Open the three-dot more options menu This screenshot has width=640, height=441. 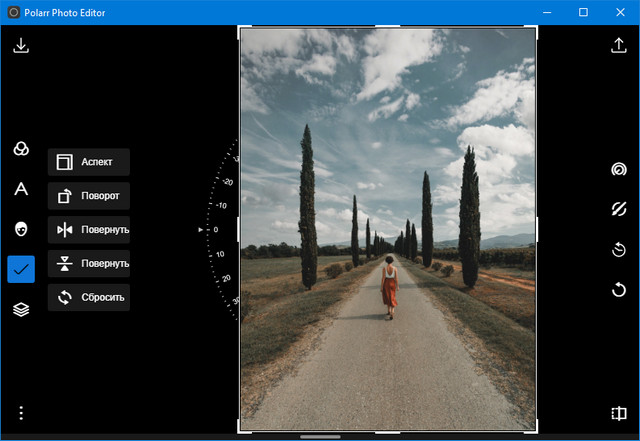[21, 412]
